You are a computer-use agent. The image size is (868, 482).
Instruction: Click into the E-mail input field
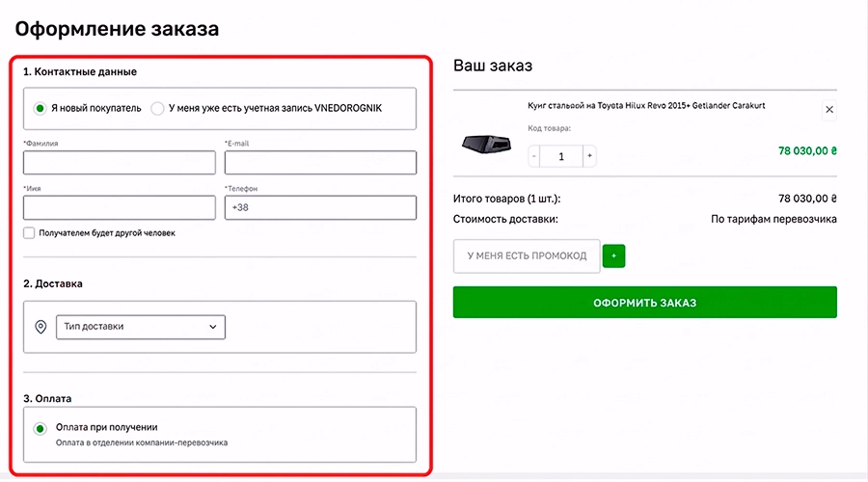pos(320,162)
